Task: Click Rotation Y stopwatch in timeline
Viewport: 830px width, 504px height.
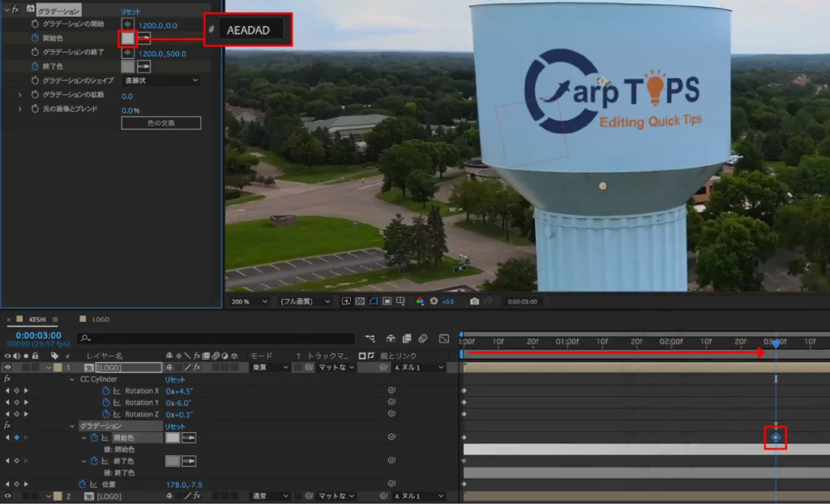Action: click(106, 403)
